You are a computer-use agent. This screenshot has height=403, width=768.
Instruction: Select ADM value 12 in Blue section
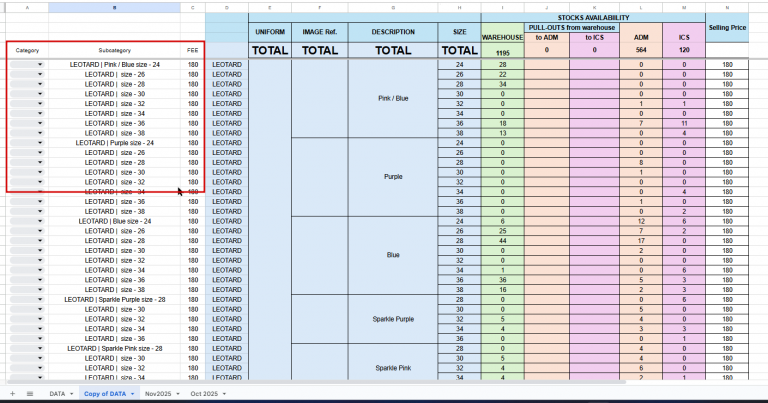(641, 221)
